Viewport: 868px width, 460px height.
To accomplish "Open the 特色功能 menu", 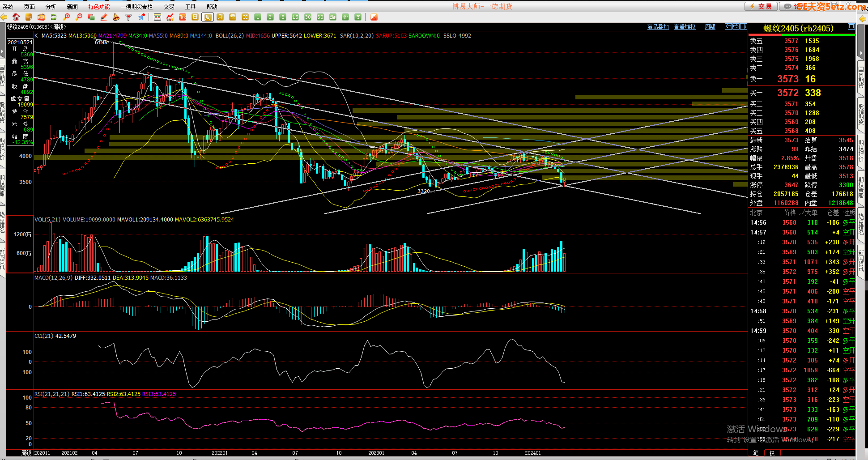I will point(99,7).
